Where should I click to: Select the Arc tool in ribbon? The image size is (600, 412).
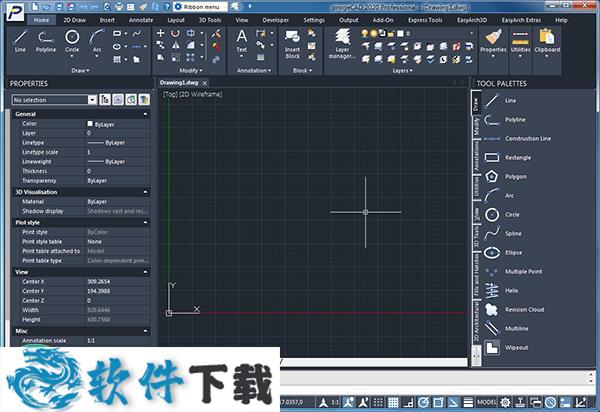click(97, 41)
